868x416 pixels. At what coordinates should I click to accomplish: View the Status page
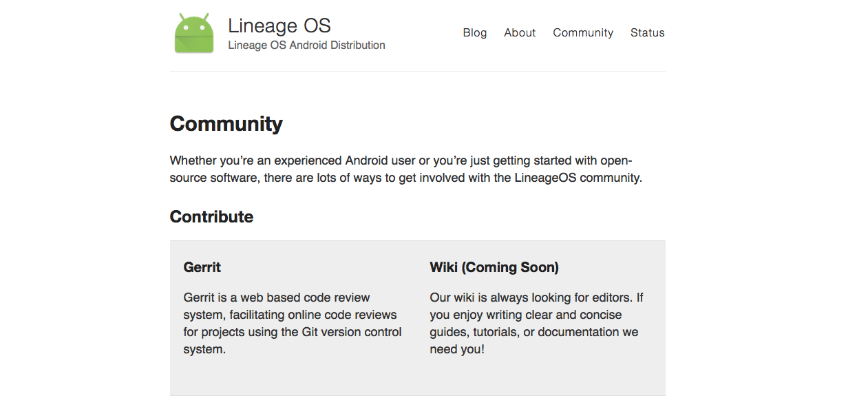point(648,32)
